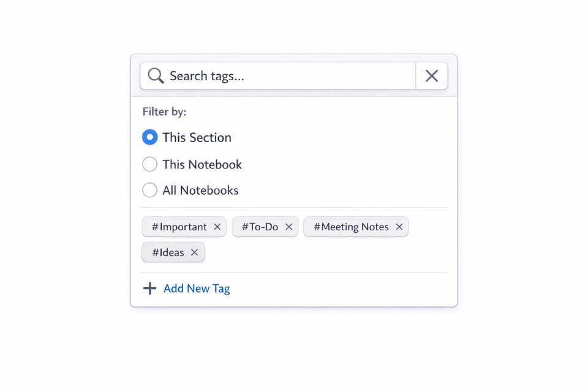Click the X to clear the search field
The height and width of the screenshot is (392, 588).
[x=432, y=75]
